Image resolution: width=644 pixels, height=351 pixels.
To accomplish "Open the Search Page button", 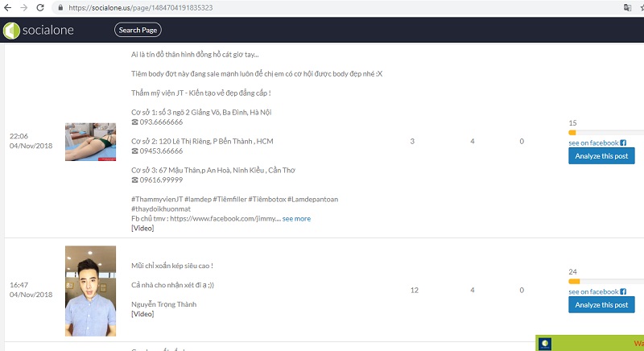I will tap(138, 31).
